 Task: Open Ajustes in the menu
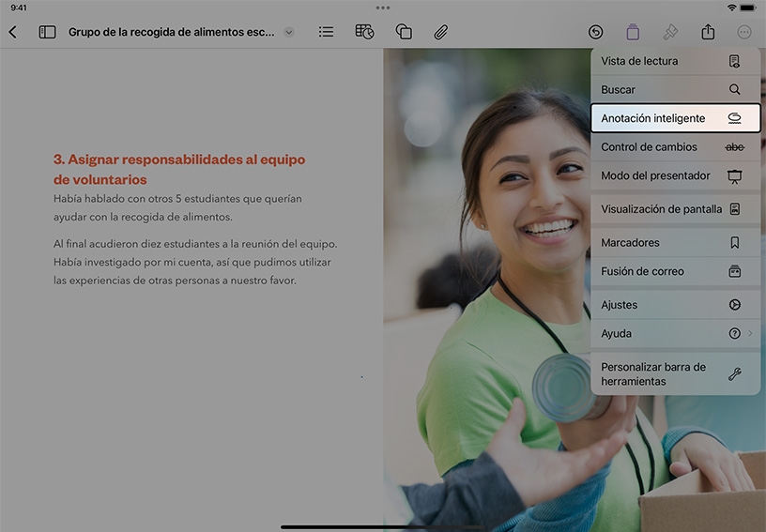(x=676, y=305)
